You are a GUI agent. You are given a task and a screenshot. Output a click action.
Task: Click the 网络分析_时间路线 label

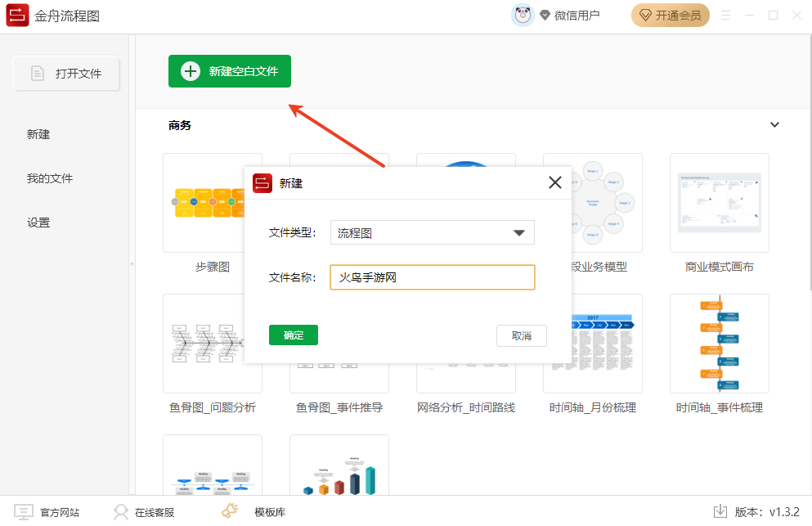point(466,407)
